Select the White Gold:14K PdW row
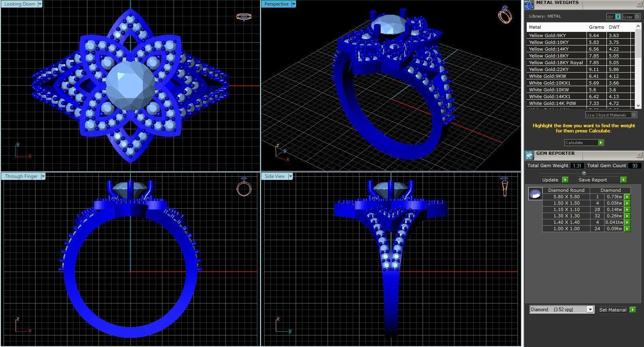 coord(581,103)
